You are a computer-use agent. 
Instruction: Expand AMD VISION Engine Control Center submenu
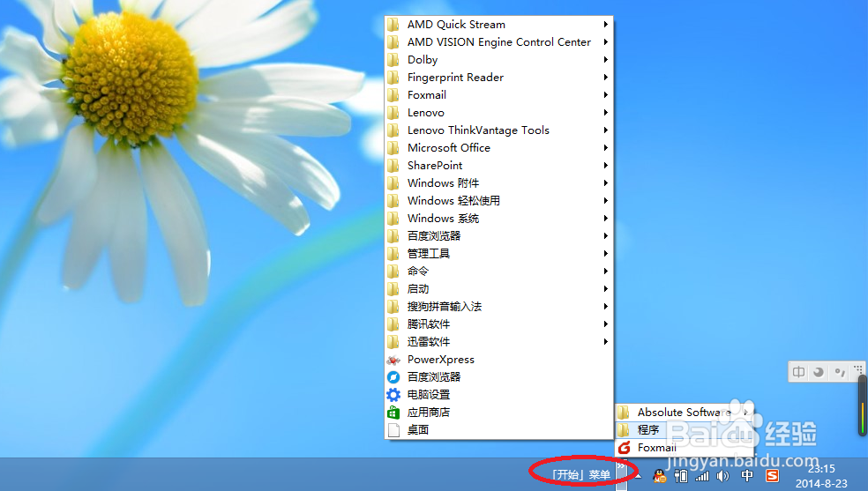click(x=498, y=42)
